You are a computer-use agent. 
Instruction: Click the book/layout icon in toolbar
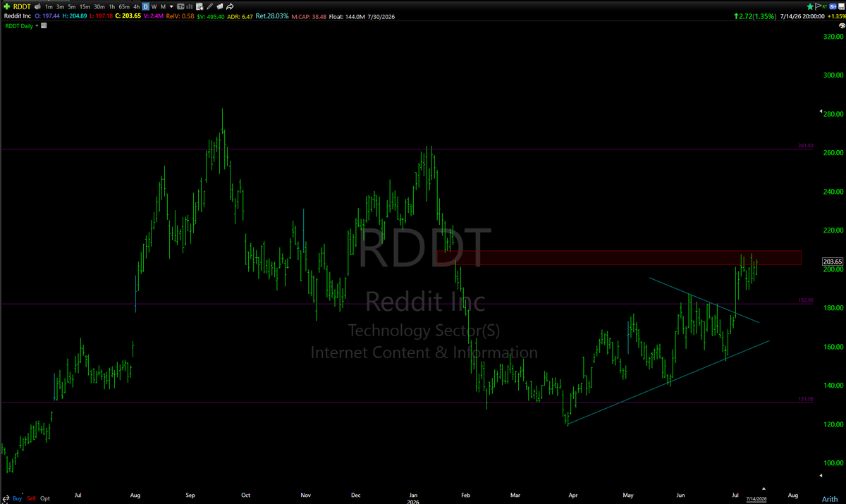tap(220, 6)
